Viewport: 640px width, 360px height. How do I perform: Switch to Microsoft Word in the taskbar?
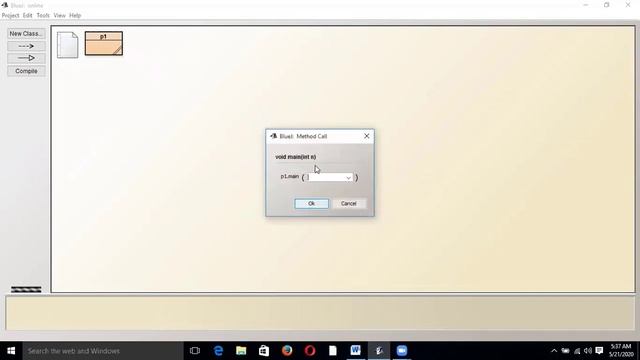click(356, 351)
